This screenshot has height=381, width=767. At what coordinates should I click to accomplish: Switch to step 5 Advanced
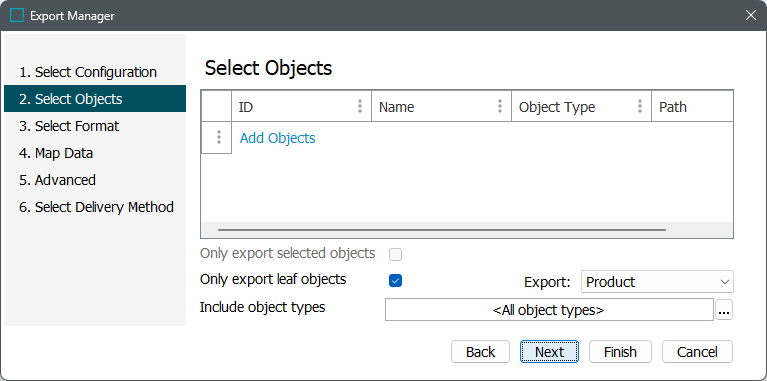57,180
